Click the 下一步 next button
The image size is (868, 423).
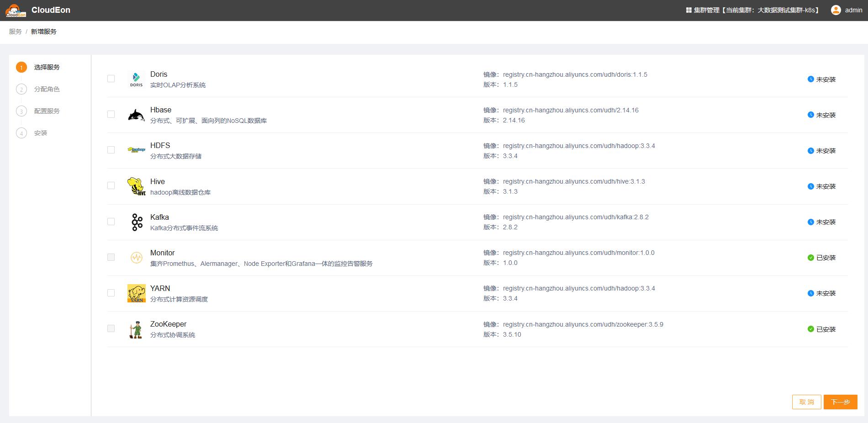pyautogui.click(x=840, y=402)
